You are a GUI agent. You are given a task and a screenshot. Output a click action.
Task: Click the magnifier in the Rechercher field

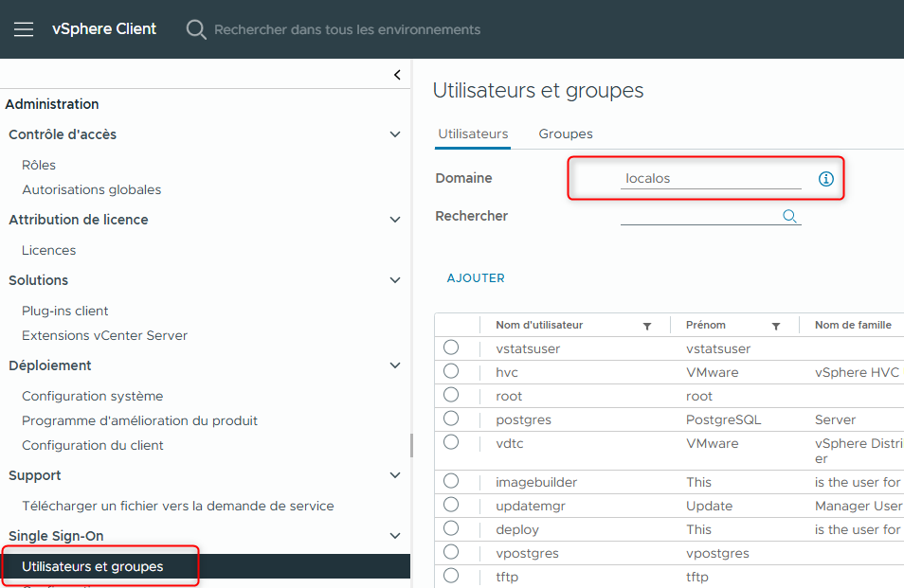(x=789, y=216)
